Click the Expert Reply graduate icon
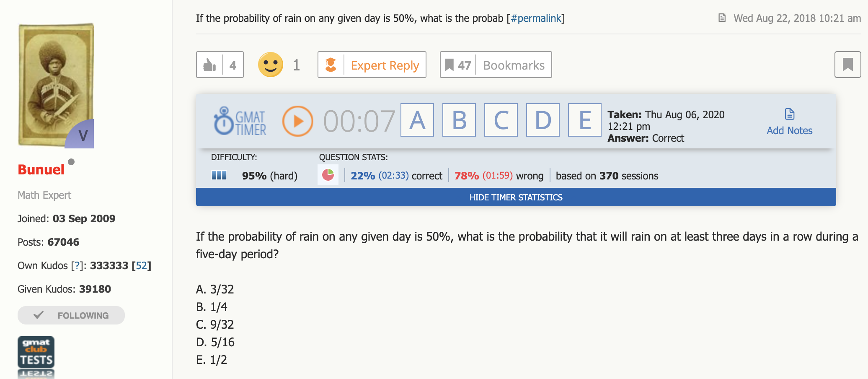 point(331,65)
